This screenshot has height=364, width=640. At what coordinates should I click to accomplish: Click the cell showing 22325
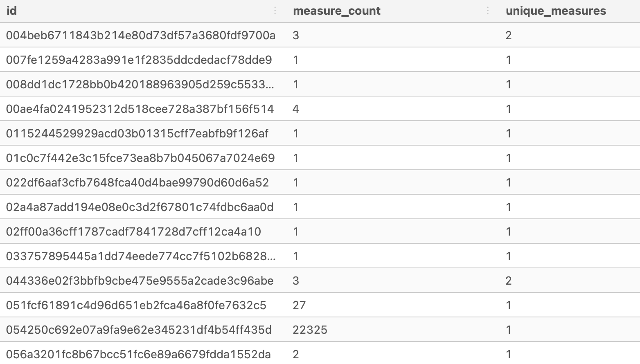coord(310,330)
